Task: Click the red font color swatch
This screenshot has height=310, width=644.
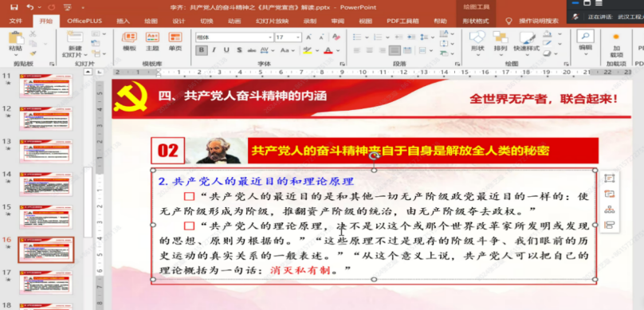Action: [x=328, y=50]
